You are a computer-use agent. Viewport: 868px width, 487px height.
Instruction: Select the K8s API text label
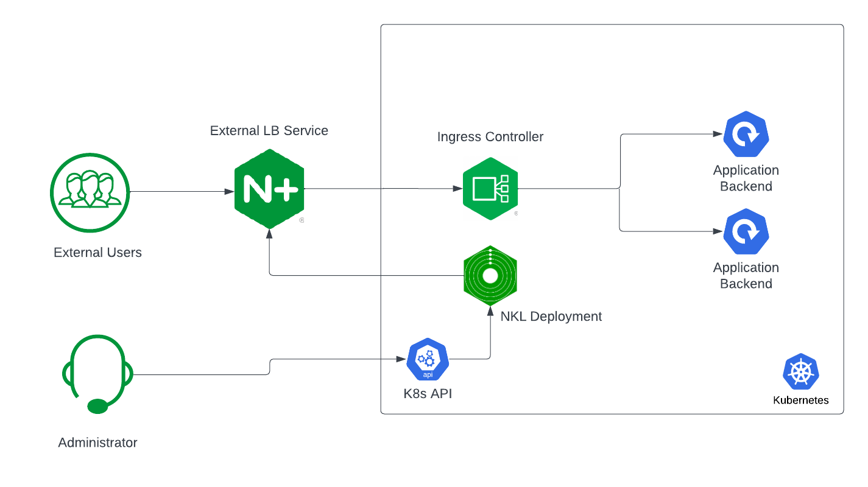pyautogui.click(x=428, y=394)
